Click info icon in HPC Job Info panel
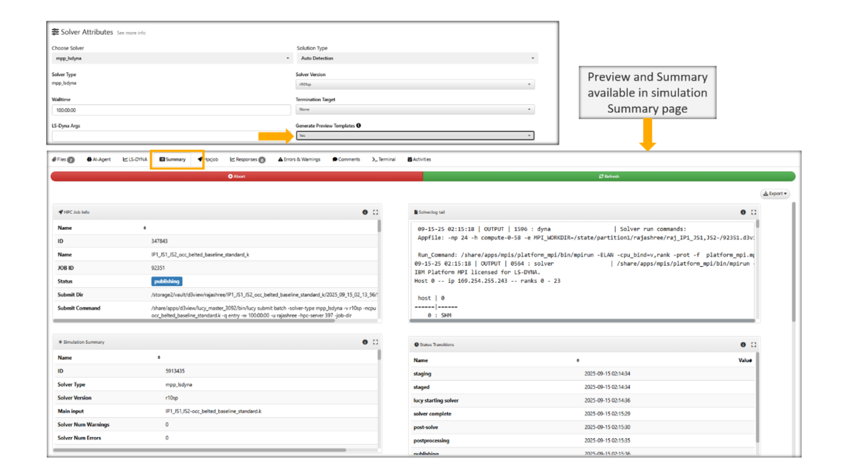The image size is (868, 465). (x=365, y=212)
